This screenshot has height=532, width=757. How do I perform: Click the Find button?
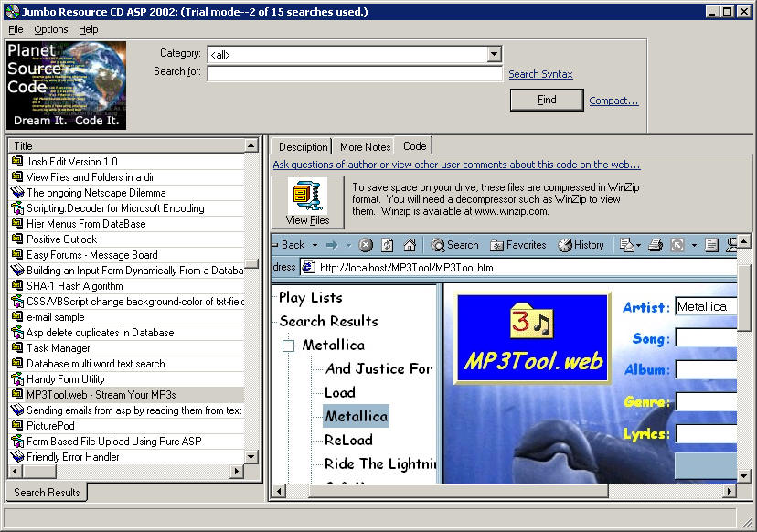tap(547, 100)
